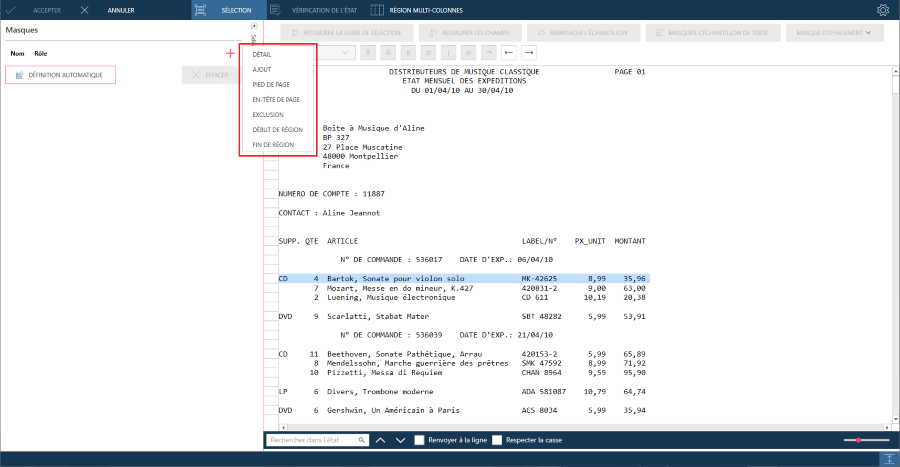Image resolution: width=900 pixels, height=467 pixels.
Task: Click the Définition automatique button
Action: 60,75
